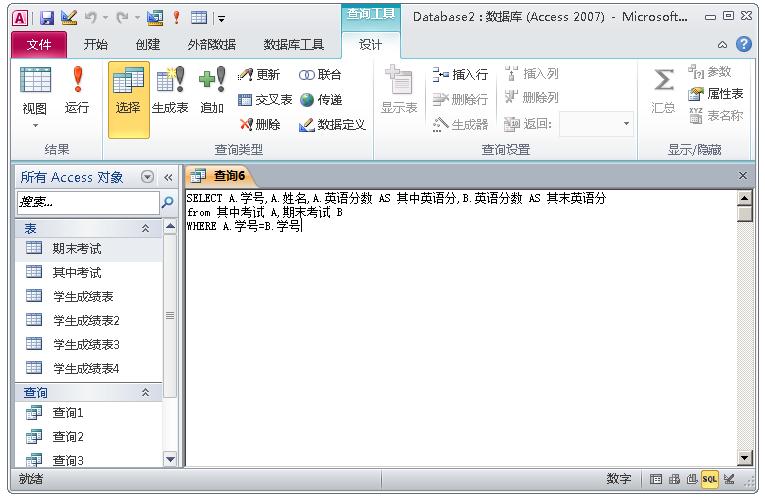Select 查询3 in the navigation pane
Screen dimensions: 765x500
click(89, 460)
